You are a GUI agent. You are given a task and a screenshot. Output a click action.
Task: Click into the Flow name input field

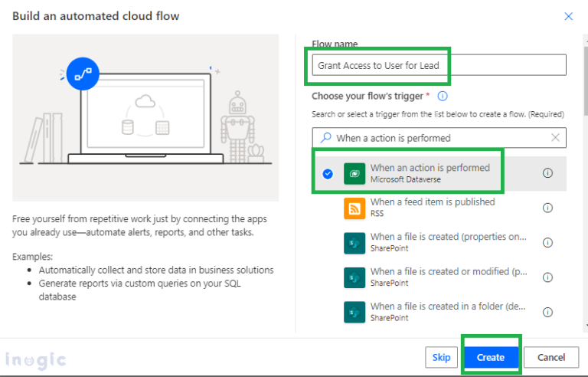click(439, 65)
